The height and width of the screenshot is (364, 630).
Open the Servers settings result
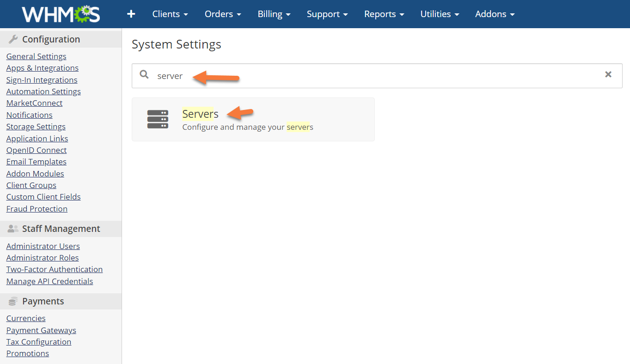click(200, 114)
